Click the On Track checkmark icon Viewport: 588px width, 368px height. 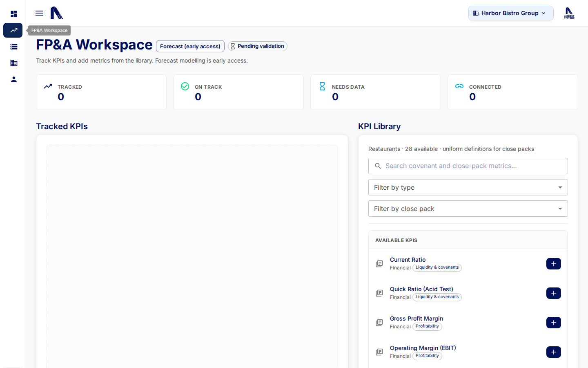(x=185, y=86)
